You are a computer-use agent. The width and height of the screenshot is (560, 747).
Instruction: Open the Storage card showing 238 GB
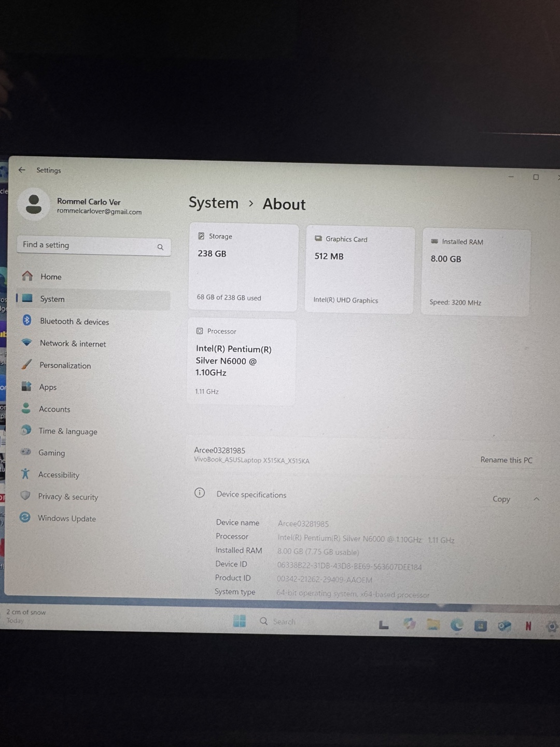pos(243,267)
